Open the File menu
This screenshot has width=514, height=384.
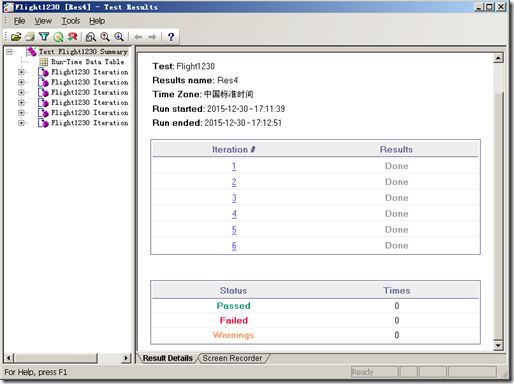[x=19, y=21]
